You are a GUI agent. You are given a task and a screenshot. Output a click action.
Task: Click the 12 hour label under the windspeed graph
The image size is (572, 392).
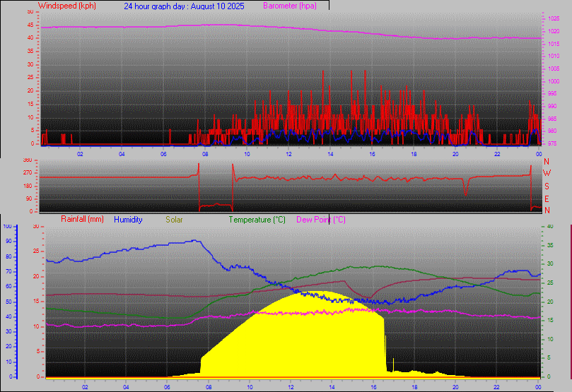288,154
